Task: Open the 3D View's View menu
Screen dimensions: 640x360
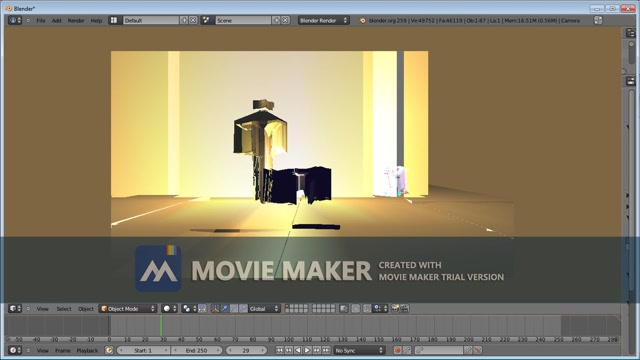Action: click(x=42, y=309)
